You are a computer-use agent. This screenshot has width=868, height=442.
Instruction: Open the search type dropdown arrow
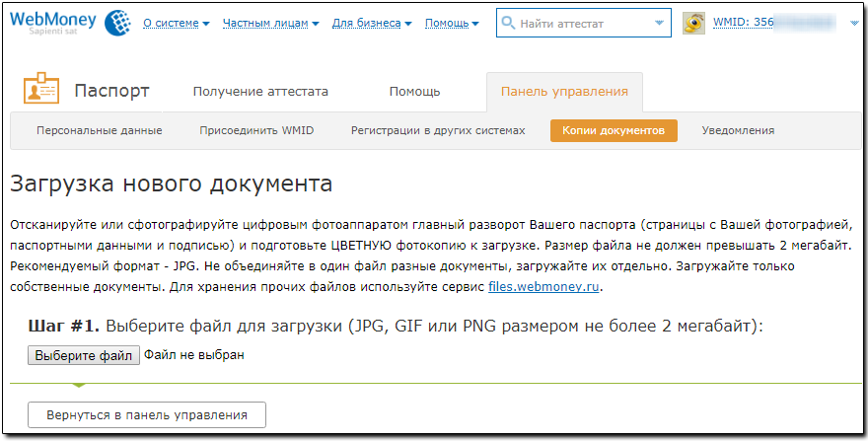(659, 23)
